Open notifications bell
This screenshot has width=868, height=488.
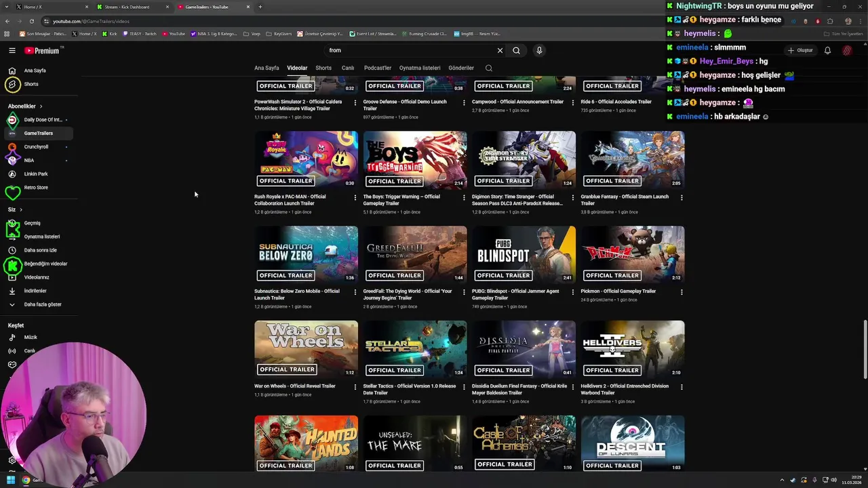(x=827, y=50)
